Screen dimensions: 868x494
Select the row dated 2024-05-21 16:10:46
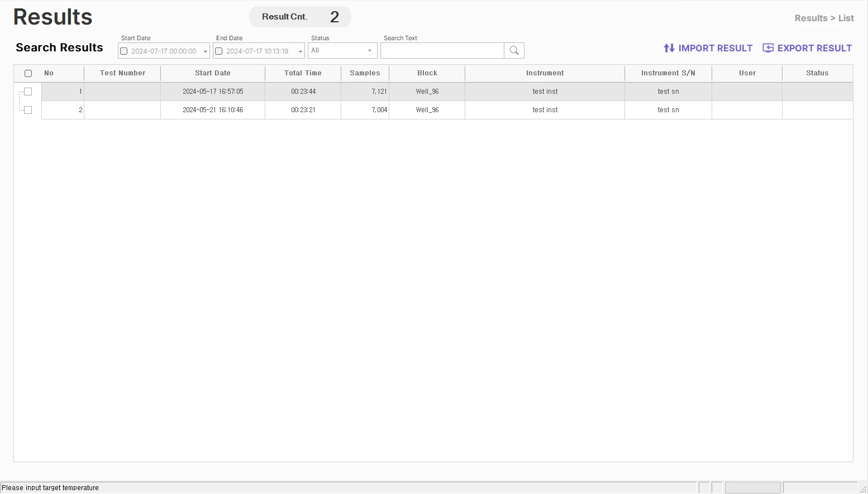pos(447,110)
